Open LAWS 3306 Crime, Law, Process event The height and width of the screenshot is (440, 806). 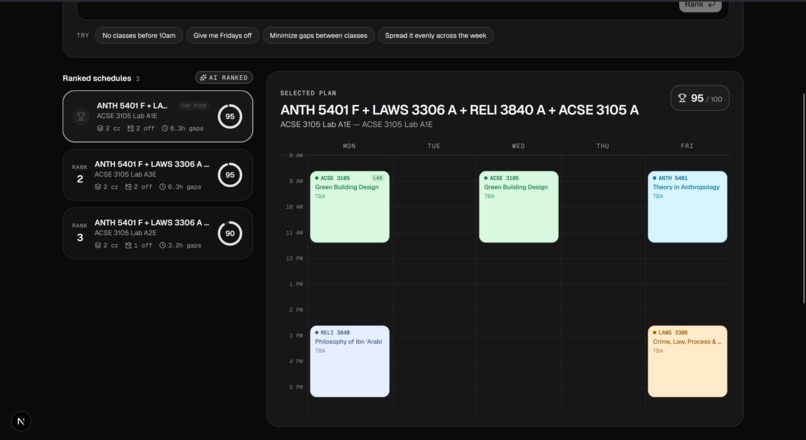click(687, 361)
